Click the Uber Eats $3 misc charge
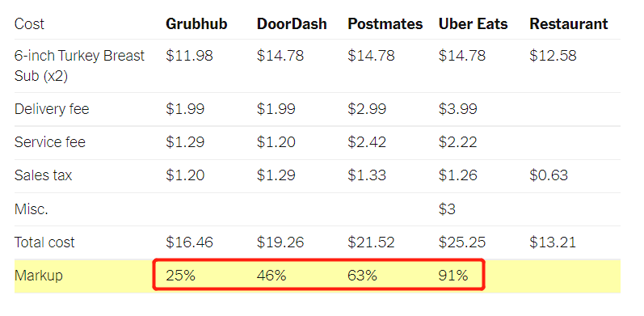 [447, 209]
